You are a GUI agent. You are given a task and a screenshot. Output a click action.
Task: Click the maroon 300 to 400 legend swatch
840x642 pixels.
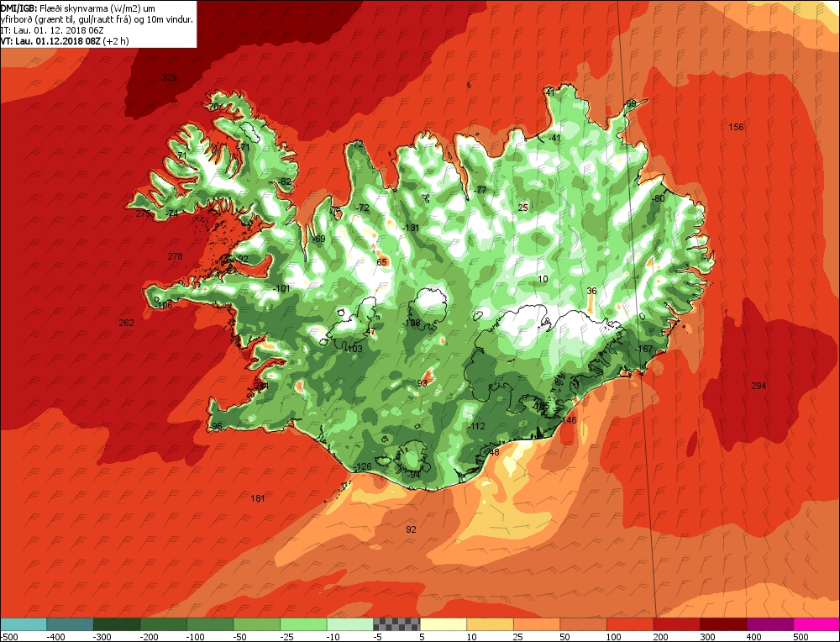point(724,624)
